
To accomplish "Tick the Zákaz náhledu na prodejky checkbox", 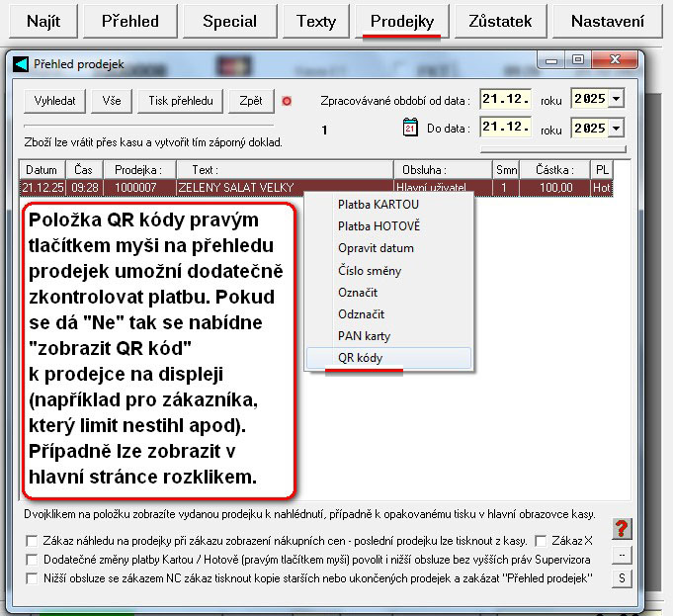I will (33, 541).
